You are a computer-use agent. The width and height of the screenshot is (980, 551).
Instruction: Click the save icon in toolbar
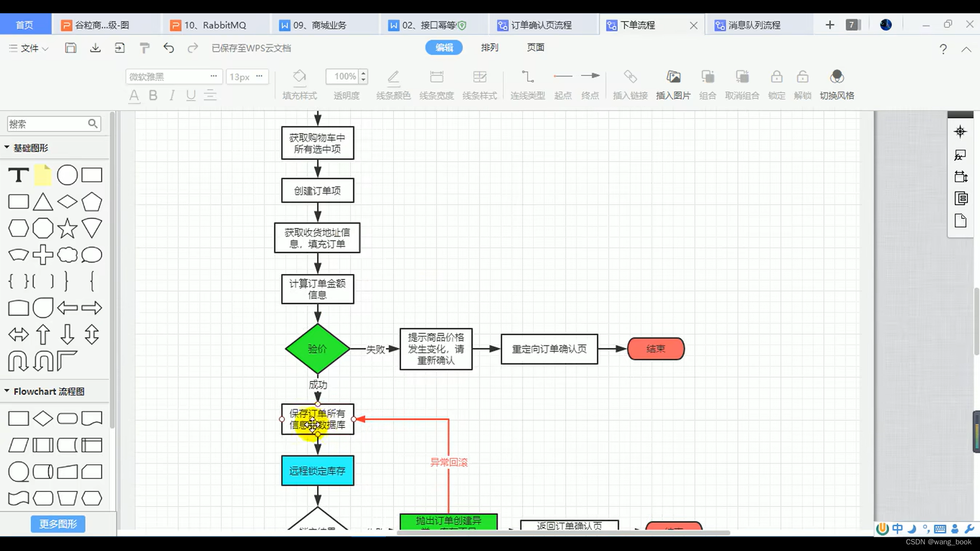(71, 48)
